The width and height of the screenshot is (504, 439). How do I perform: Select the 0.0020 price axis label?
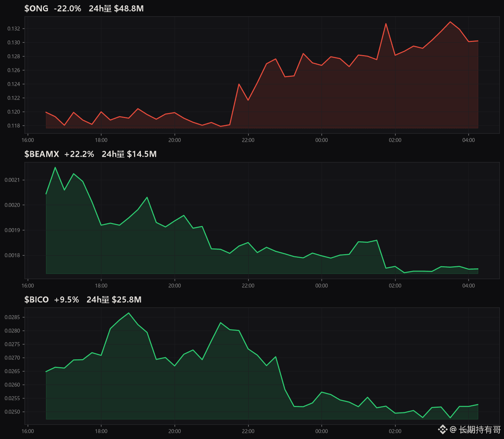[x=12, y=205]
